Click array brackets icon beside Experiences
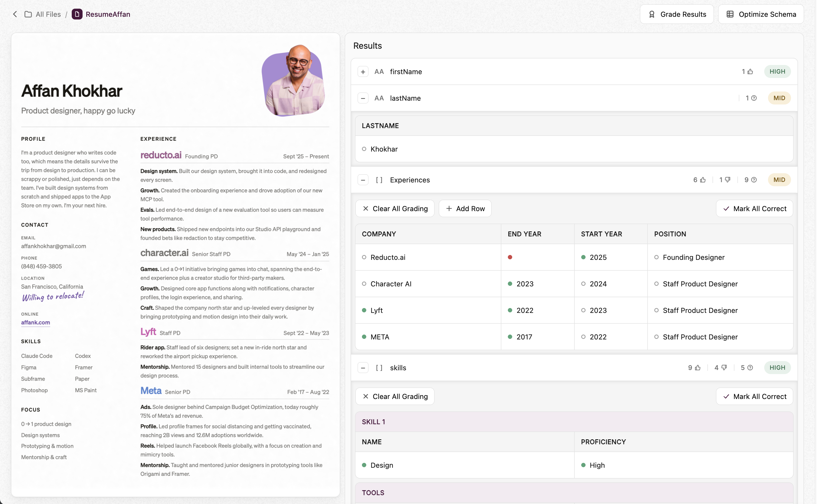Viewport: 817px width, 504px height. coord(379,180)
